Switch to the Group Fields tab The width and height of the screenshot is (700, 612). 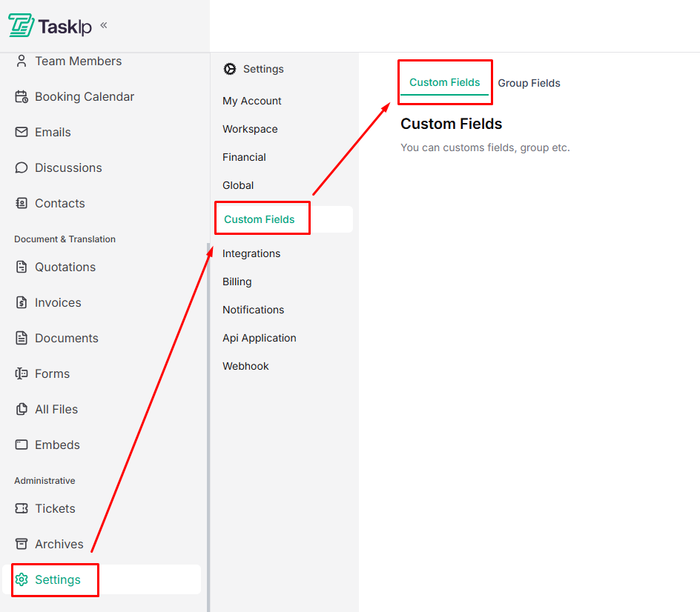[529, 83]
